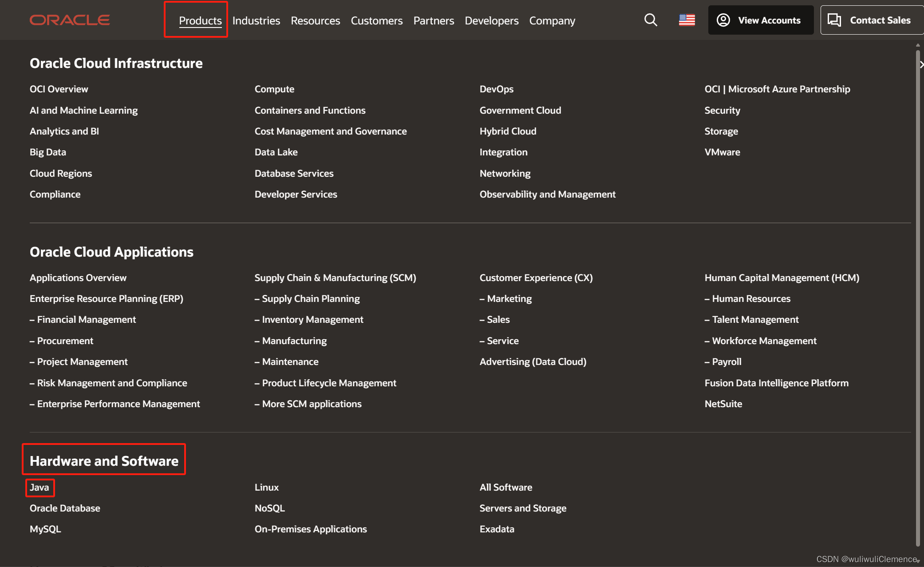Open Advertising (Data Cloud)
The height and width of the screenshot is (567, 924).
pyautogui.click(x=533, y=361)
